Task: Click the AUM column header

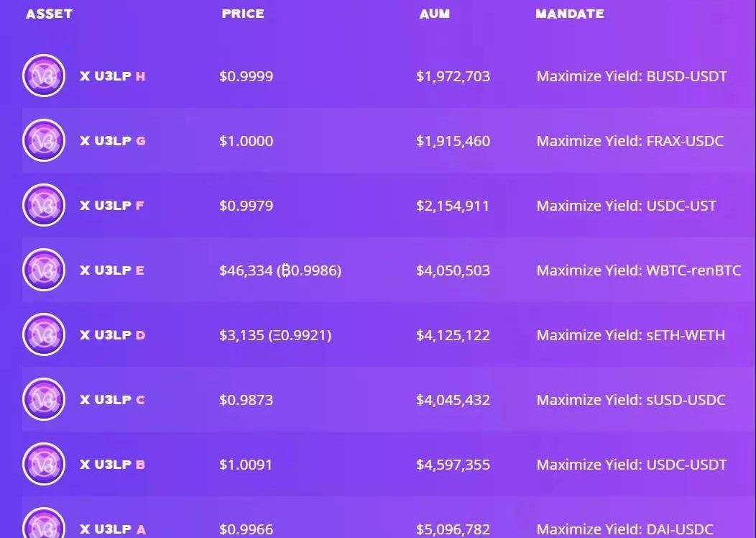Action: click(435, 14)
